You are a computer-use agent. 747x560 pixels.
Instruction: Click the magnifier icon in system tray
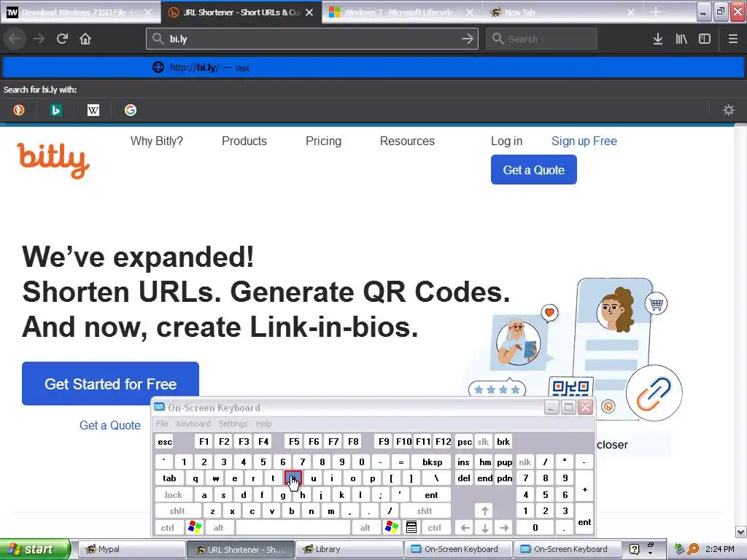[693, 549]
